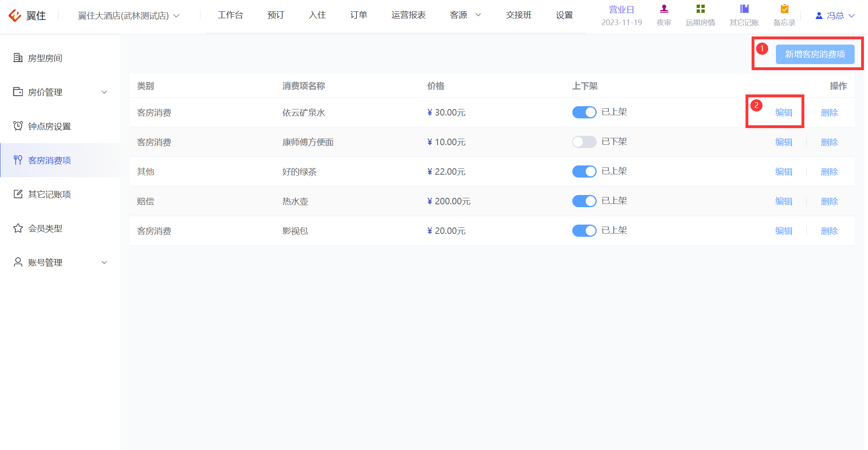Viewport: 868px width, 450px height.
Task: Click the 消费项名称 column header
Action: 304,86
